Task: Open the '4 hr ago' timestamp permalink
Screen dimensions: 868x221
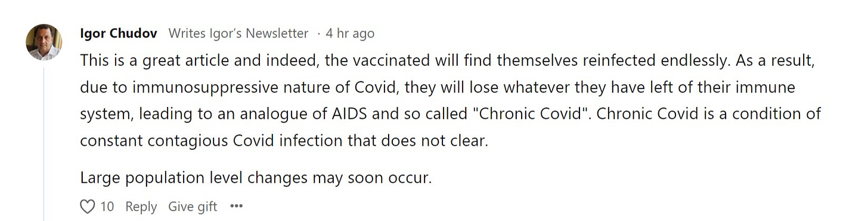Action: point(350,33)
